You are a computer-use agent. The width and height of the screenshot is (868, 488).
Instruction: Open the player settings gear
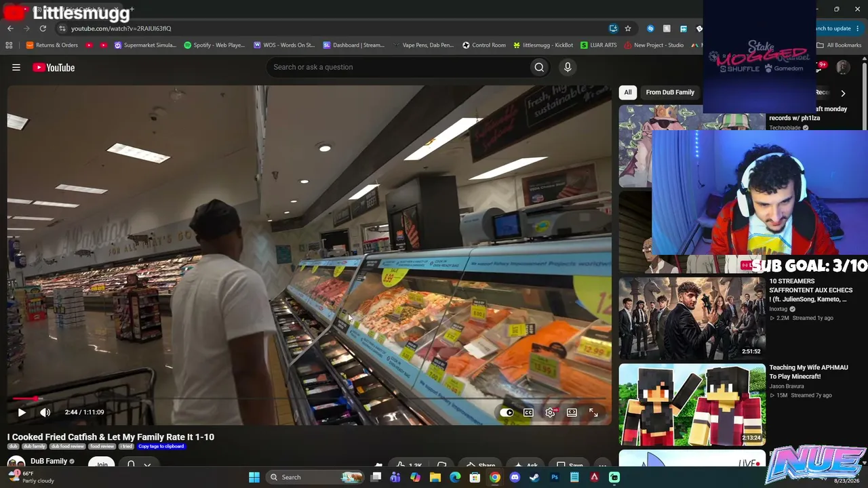550,412
